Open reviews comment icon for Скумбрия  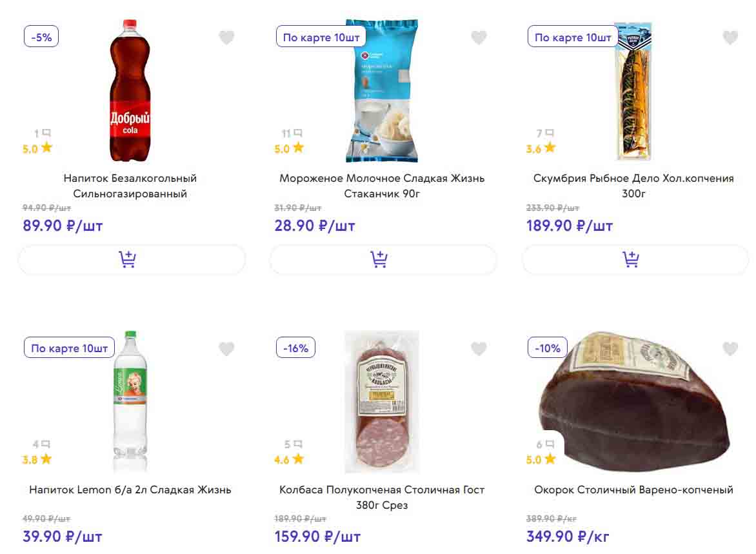pos(549,134)
